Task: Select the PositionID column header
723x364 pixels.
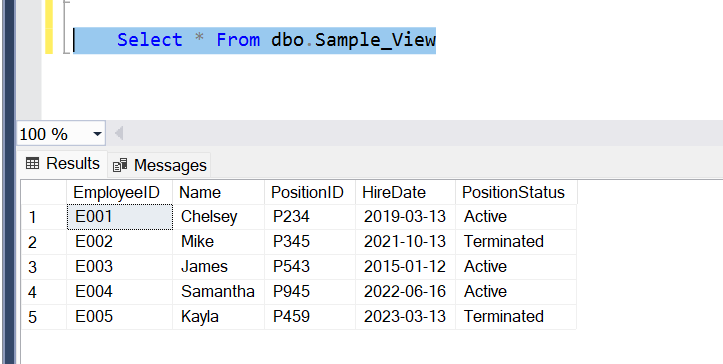Action: (x=310, y=192)
